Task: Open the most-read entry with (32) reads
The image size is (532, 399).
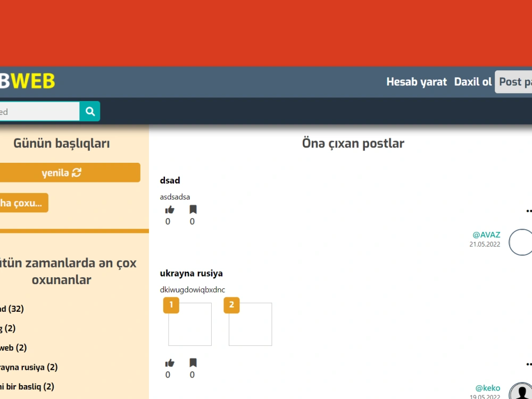Action: (12, 309)
